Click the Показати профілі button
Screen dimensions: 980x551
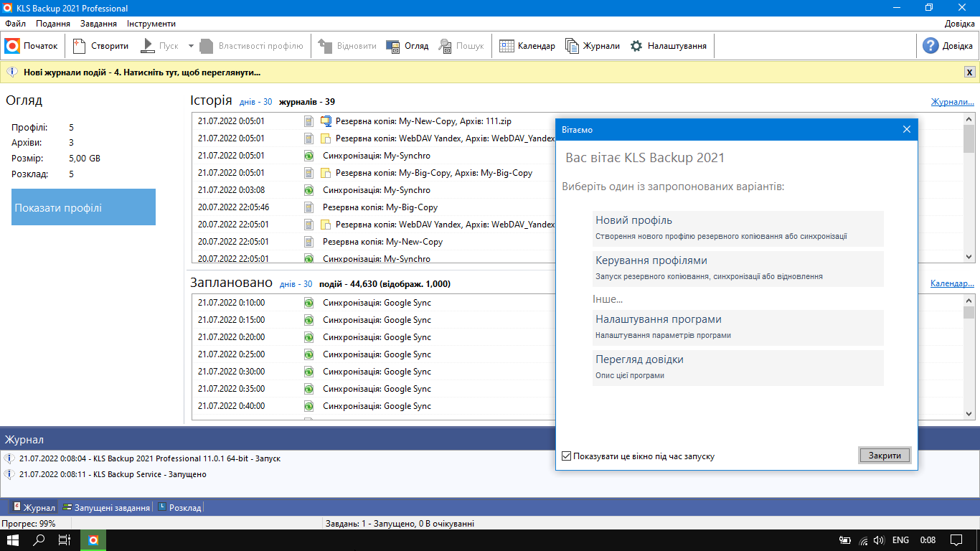pyautogui.click(x=83, y=207)
